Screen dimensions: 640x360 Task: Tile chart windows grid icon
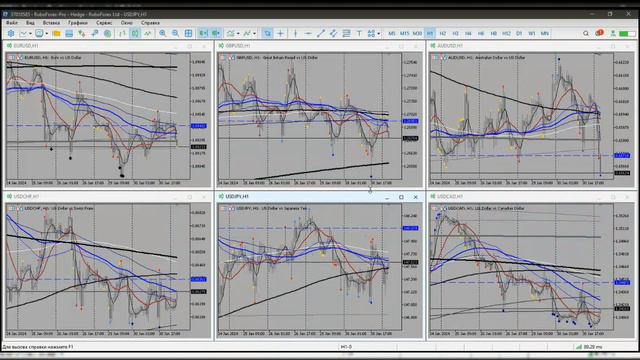[188, 33]
